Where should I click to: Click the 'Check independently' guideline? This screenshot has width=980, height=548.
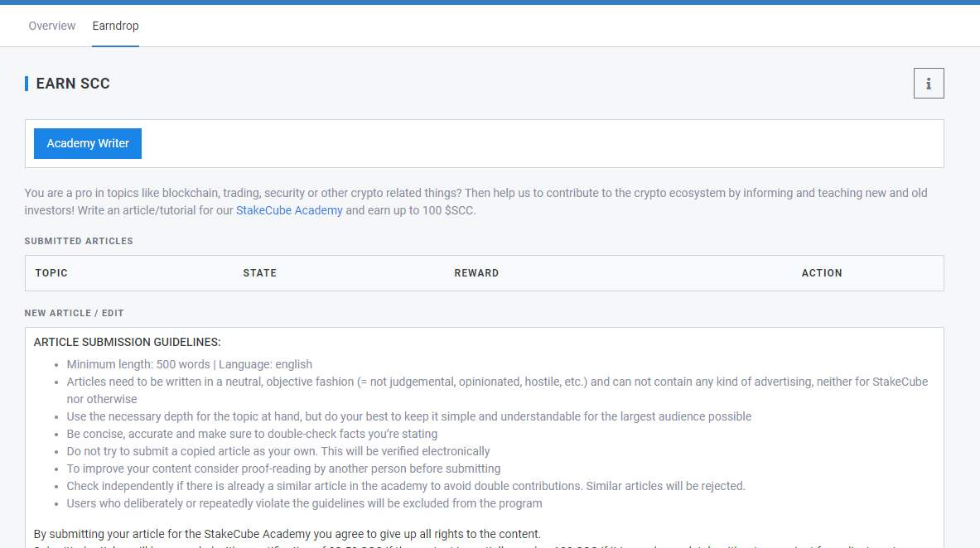pos(406,486)
